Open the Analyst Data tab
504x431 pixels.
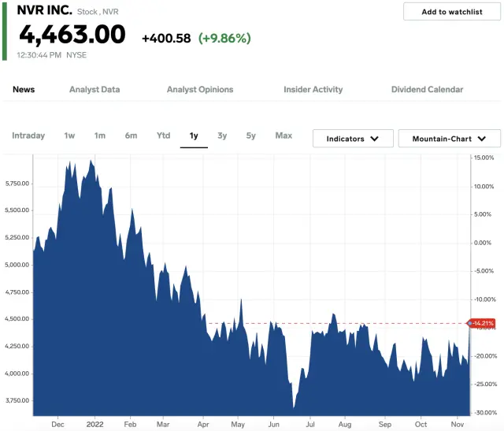94,90
